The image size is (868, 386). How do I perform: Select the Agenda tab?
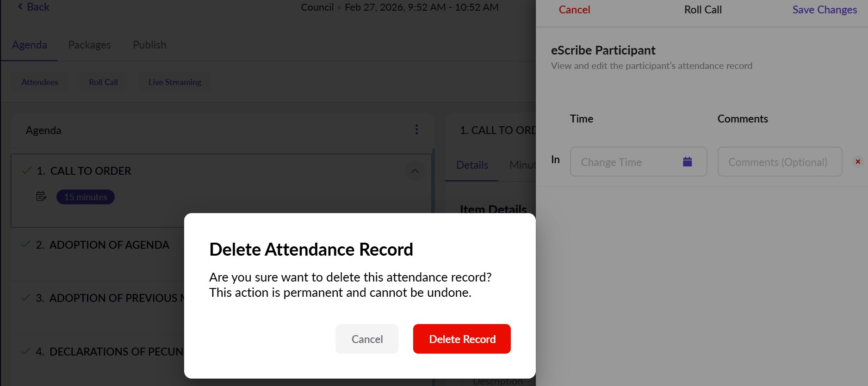pyautogui.click(x=30, y=45)
